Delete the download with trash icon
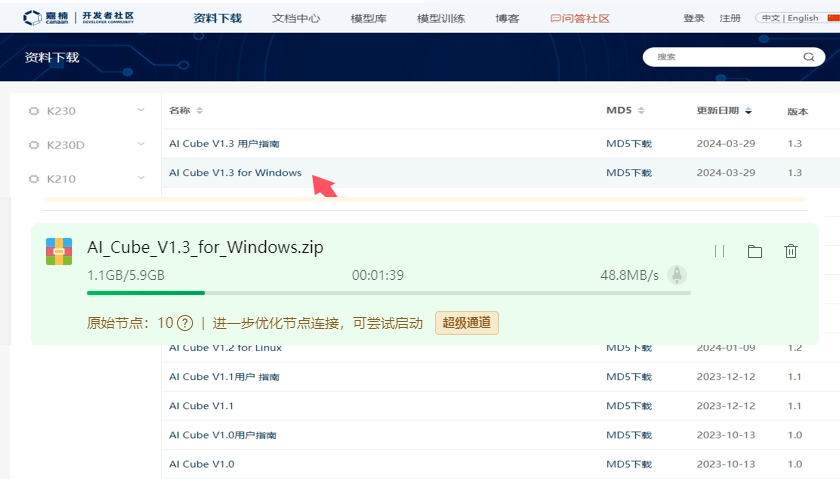The image size is (840, 479). tap(791, 252)
